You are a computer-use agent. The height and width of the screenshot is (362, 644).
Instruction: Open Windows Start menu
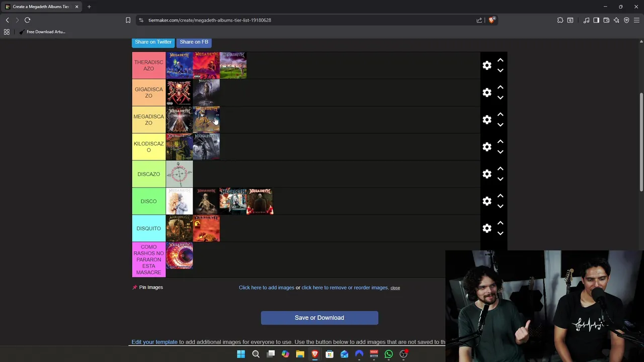click(241, 354)
